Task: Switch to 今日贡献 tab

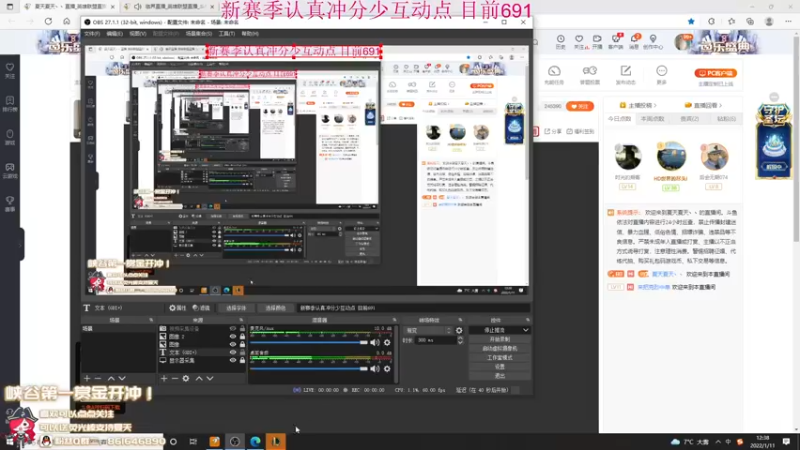Action: [x=619, y=119]
